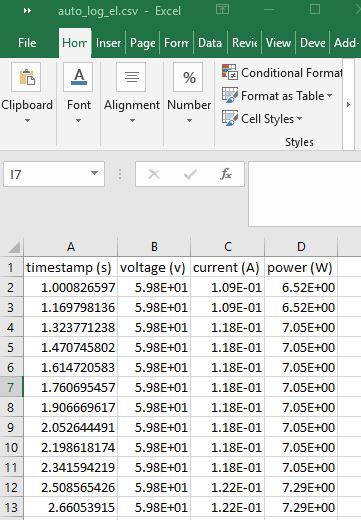361x520 pixels.
Task: Switch to the Insert tab
Action: tap(108, 43)
